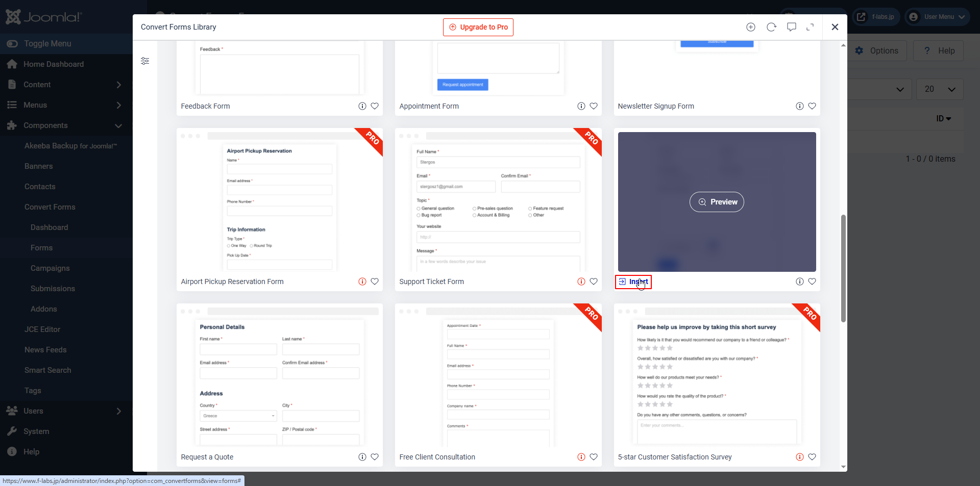Expand the library to fullscreen

[810, 27]
